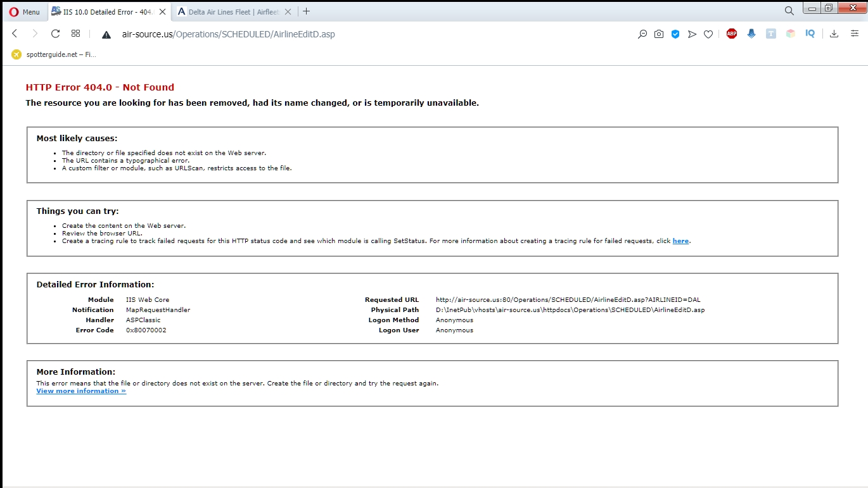This screenshot has width=868, height=488.
Task: Click the address bar URL
Action: [x=228, y=34]
